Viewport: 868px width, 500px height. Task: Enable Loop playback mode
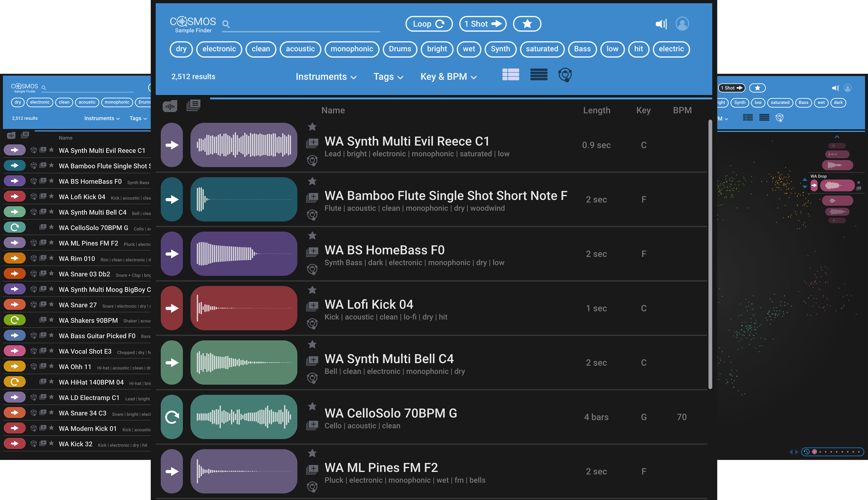429,24
